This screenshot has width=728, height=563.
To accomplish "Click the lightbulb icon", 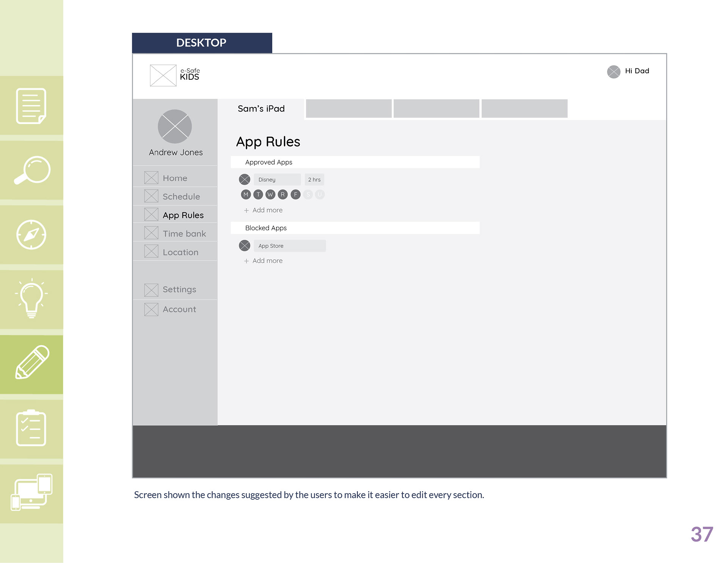I will tap(31, 299).
